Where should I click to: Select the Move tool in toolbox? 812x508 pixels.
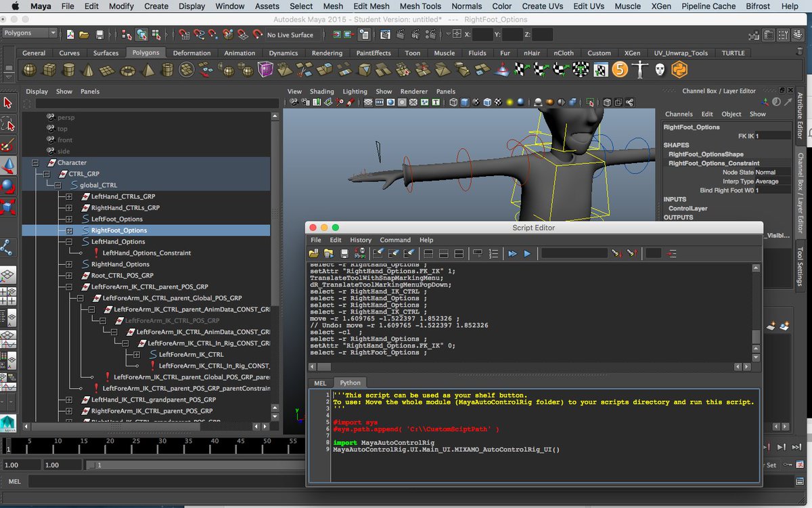(x=8, y=166)
